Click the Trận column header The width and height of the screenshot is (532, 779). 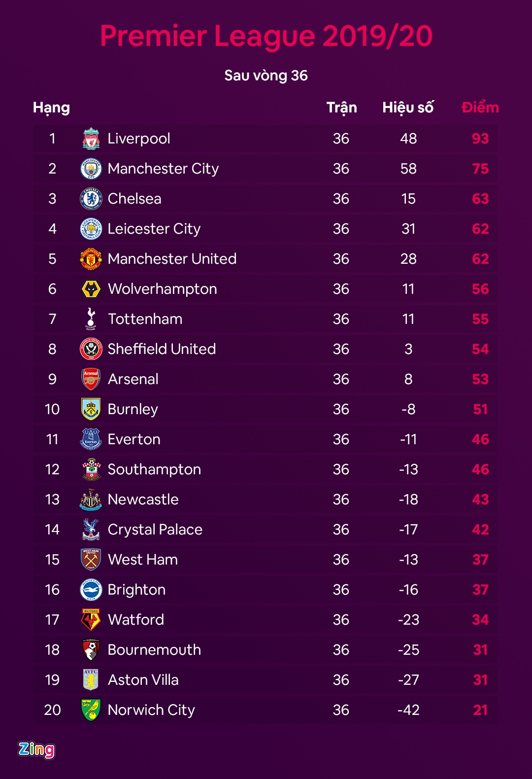[341, 107]
